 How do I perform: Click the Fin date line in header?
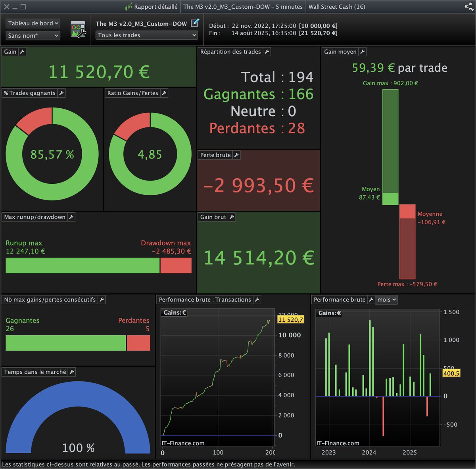(273, 33)
